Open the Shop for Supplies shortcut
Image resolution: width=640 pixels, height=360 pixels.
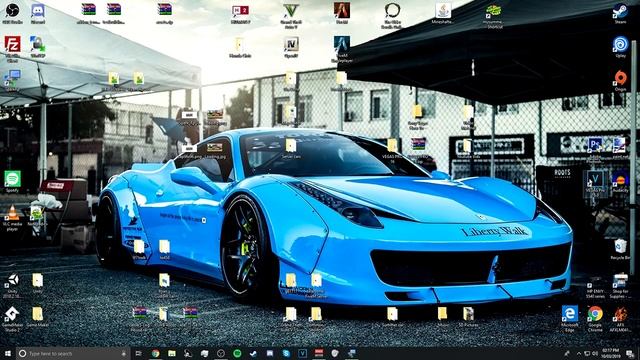tap(620, 286)
